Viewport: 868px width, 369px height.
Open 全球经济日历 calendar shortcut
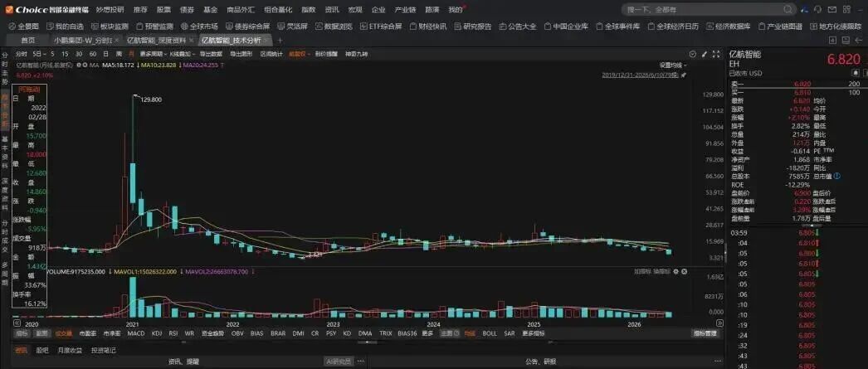(673, 26)
